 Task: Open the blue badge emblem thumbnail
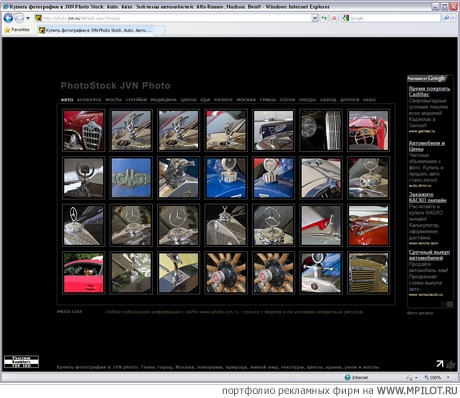click(x=131, y=178)
